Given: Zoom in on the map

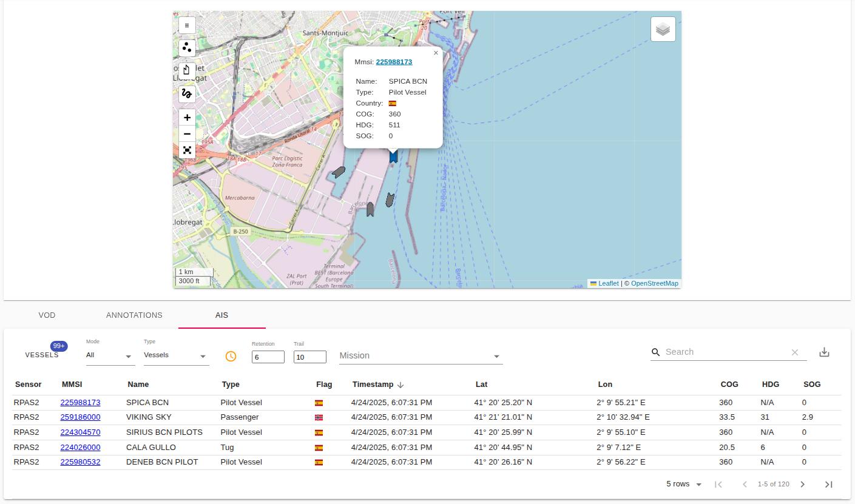Looking at the screenshot, I should tap(187, 118).
